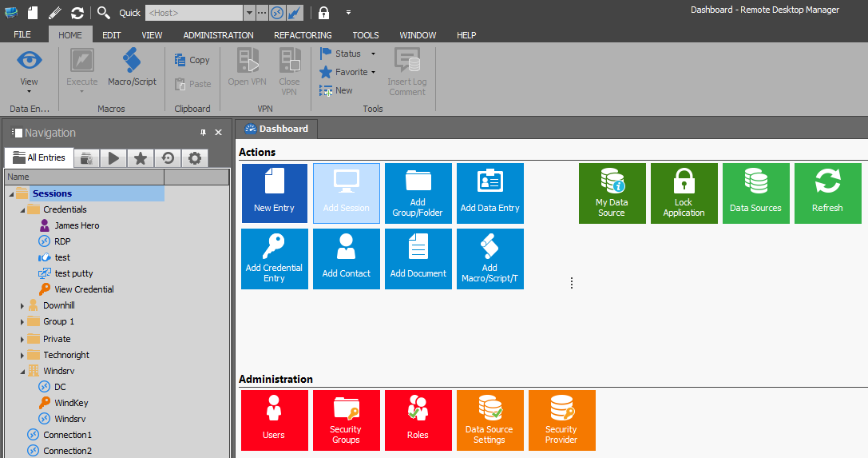Click the Add Data Entry tile
This screenshot has height=458, width=868.
tap(490, 193)
